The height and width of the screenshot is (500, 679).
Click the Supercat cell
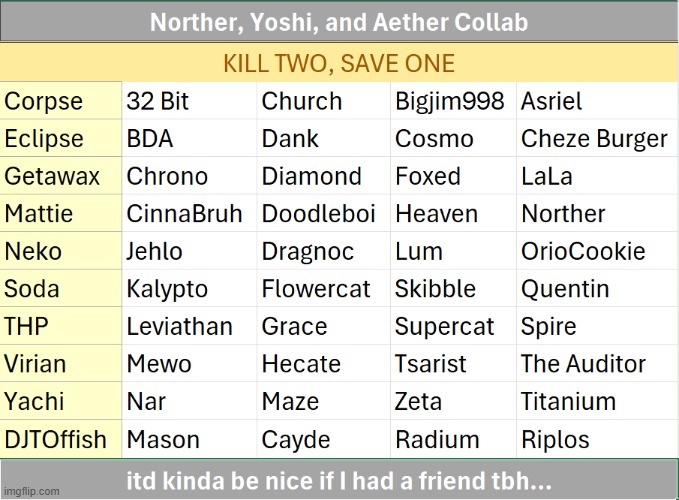[453, 326]
